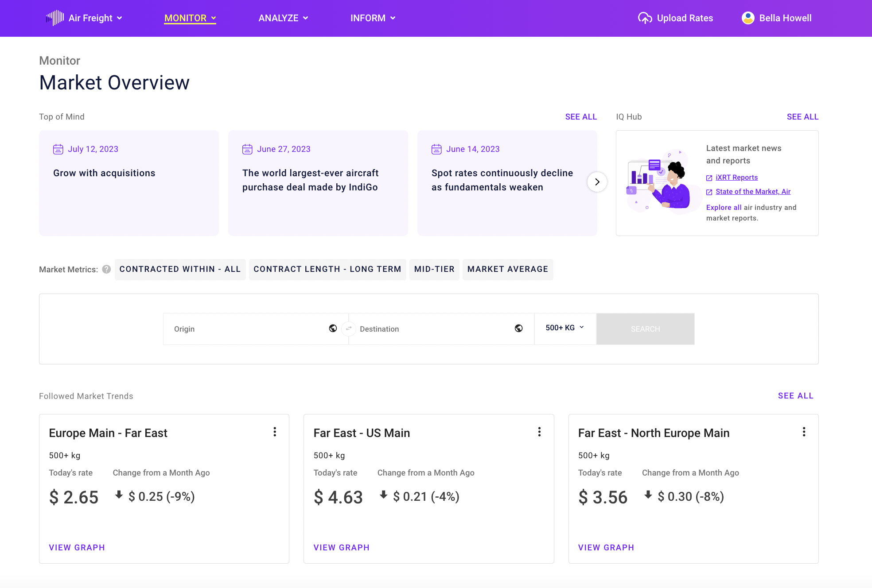Viewport: 872px width, 588px height.
Task: View graph for Far East - US Main
Action: pos(341,548)
